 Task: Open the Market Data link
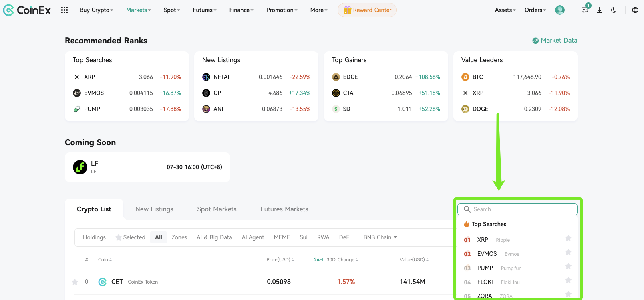(x=555, y=41)
